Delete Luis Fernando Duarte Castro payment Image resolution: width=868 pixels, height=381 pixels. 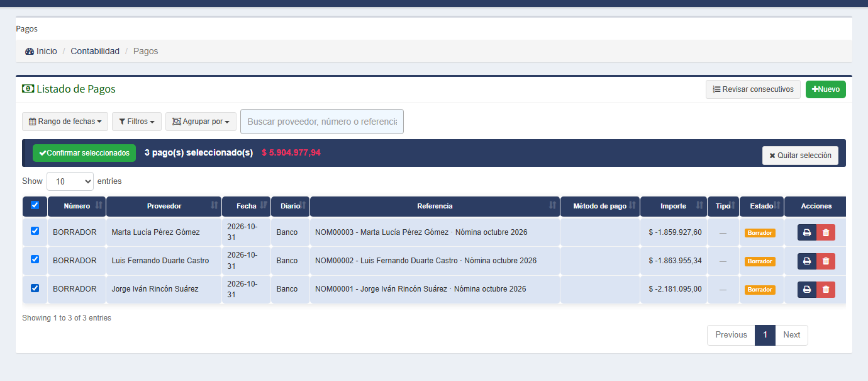click(x=826, y=261)
